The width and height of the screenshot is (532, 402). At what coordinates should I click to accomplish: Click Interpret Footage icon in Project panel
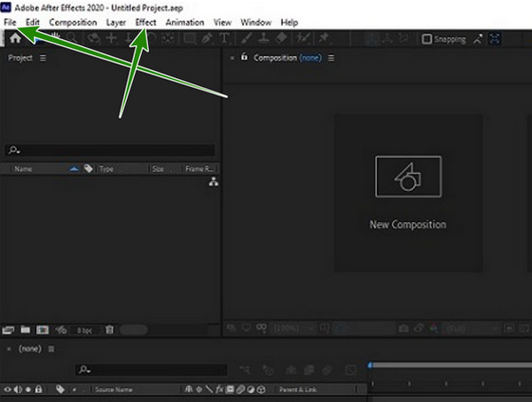tap(8, 330)
